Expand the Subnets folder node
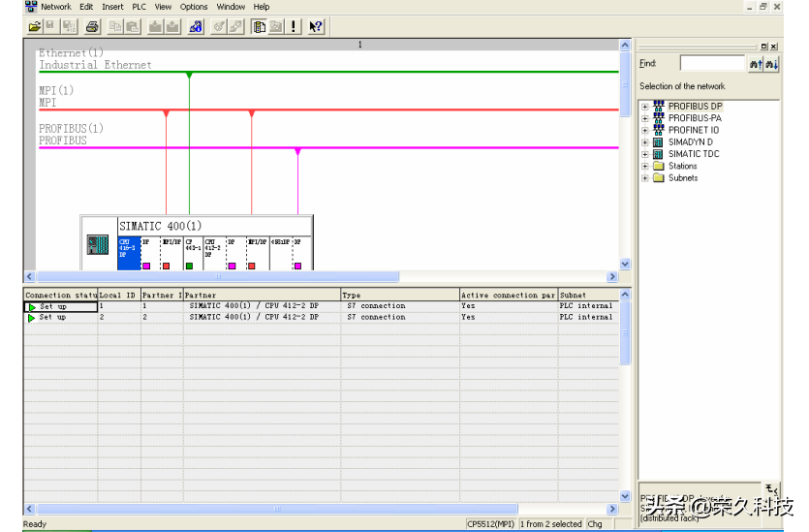The height and width of the screenshot is (532, 809). tap(645, 178)
